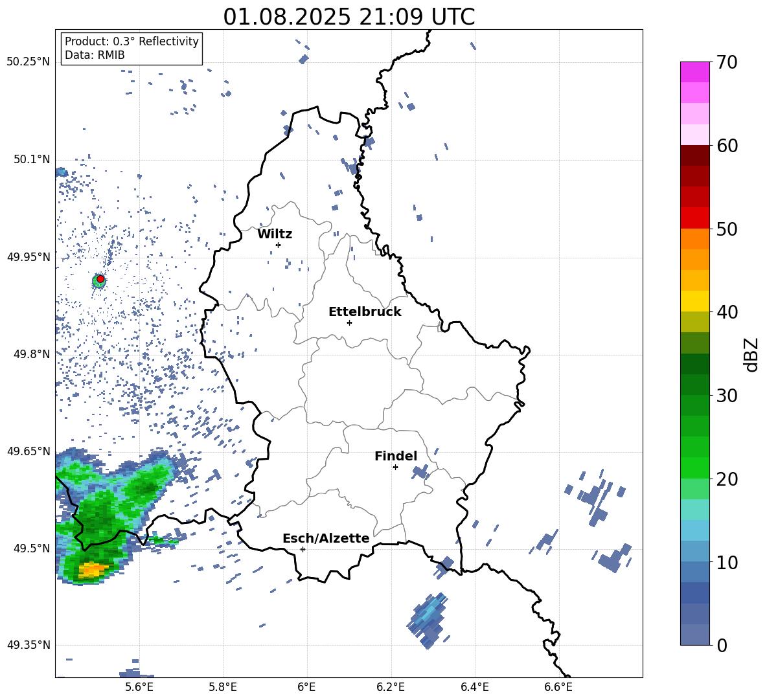Click the 'Product: 0.3° Reflectivity' legend text
Screen dimensions: 767x700
(x=132, y=41)
